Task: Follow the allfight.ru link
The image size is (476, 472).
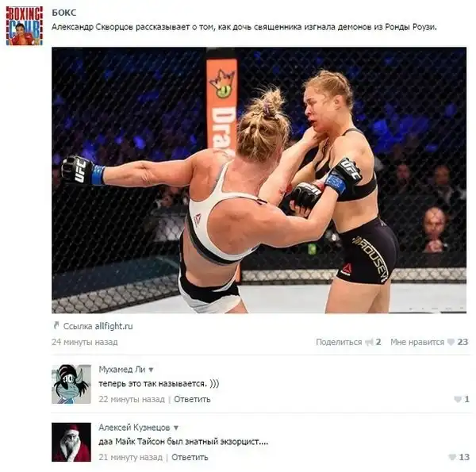Action: (113, 326)
